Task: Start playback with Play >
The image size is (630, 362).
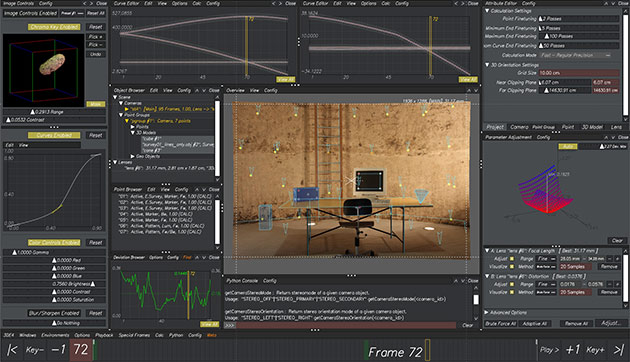Action: (x=549, y=350)
